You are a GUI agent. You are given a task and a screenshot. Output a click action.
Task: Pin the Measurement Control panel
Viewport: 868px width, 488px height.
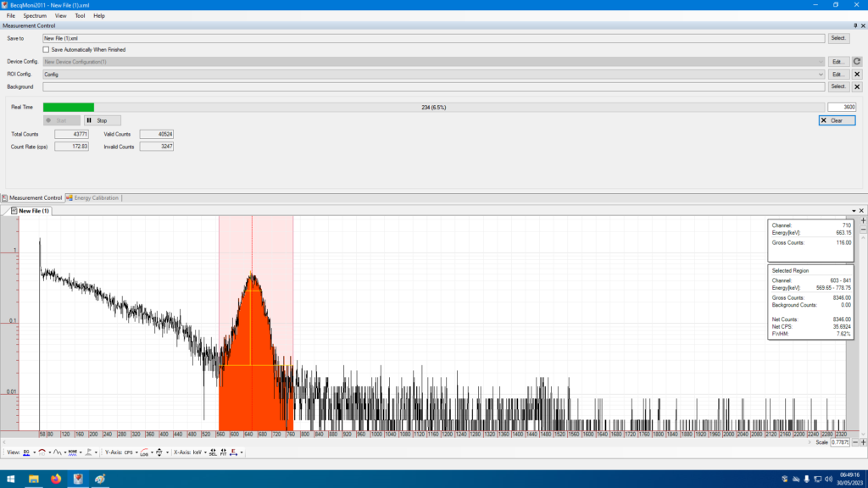[855, 25]
